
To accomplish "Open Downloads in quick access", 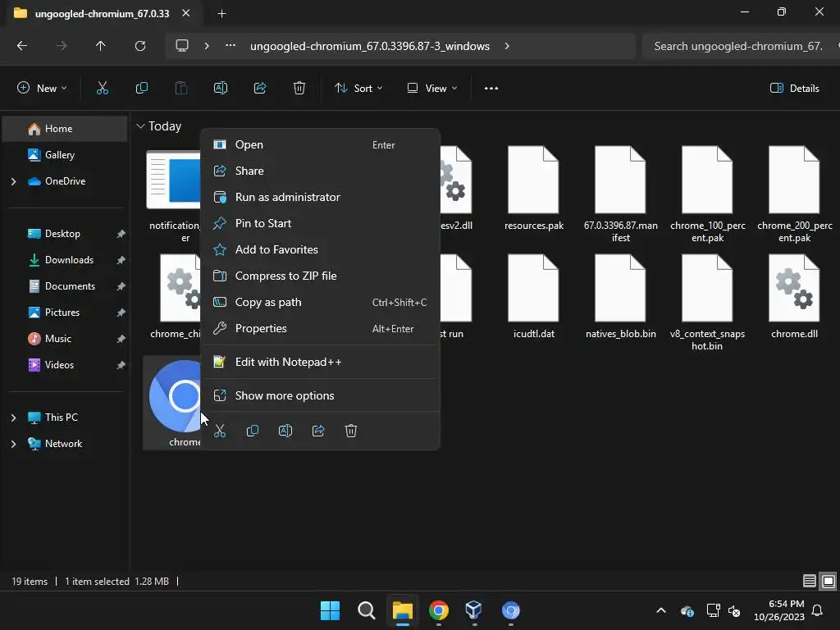I will tap(65, 260).
